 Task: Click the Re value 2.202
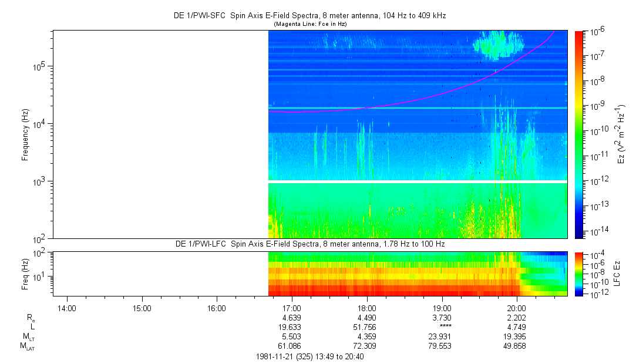tap(517, 317)
